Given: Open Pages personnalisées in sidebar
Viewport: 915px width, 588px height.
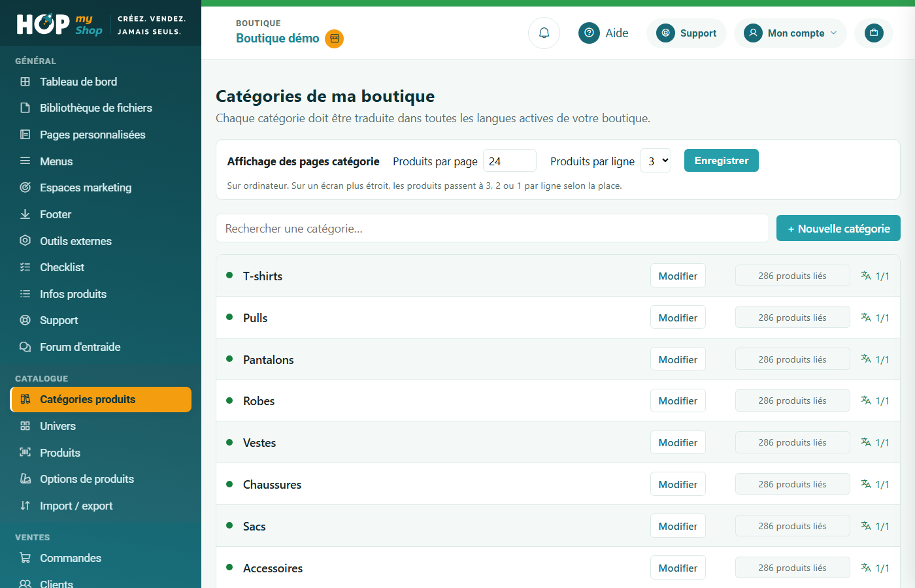Looking at the screenshot, I should coord(101,135).
